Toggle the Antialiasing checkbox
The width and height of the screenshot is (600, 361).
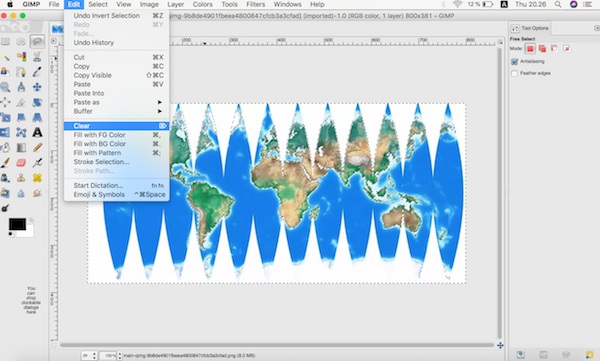point(515,61)
